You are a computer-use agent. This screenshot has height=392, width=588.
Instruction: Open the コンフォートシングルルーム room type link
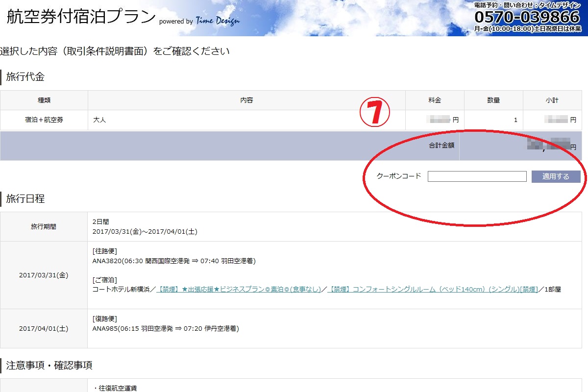432,289
